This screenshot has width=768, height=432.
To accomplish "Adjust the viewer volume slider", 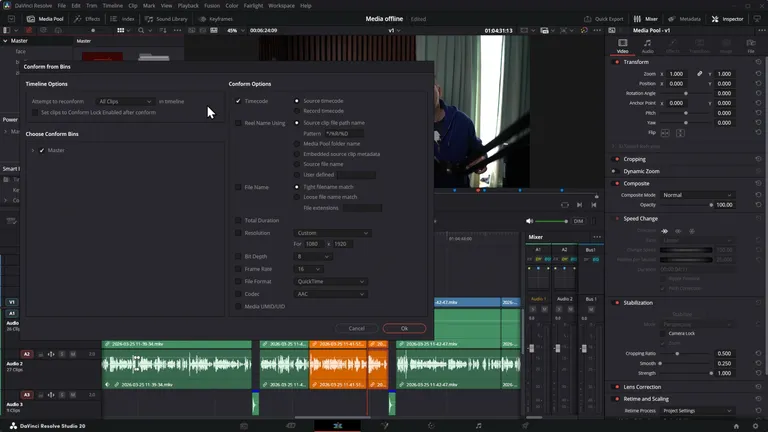I will (552, 221).
